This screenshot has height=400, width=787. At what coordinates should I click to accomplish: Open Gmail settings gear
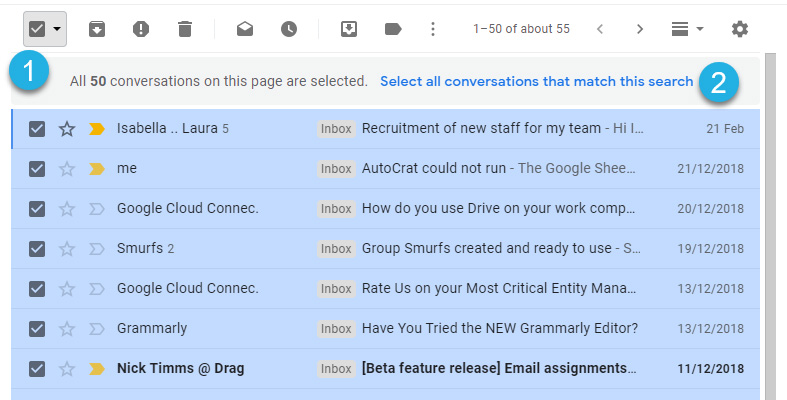[740, 29]
